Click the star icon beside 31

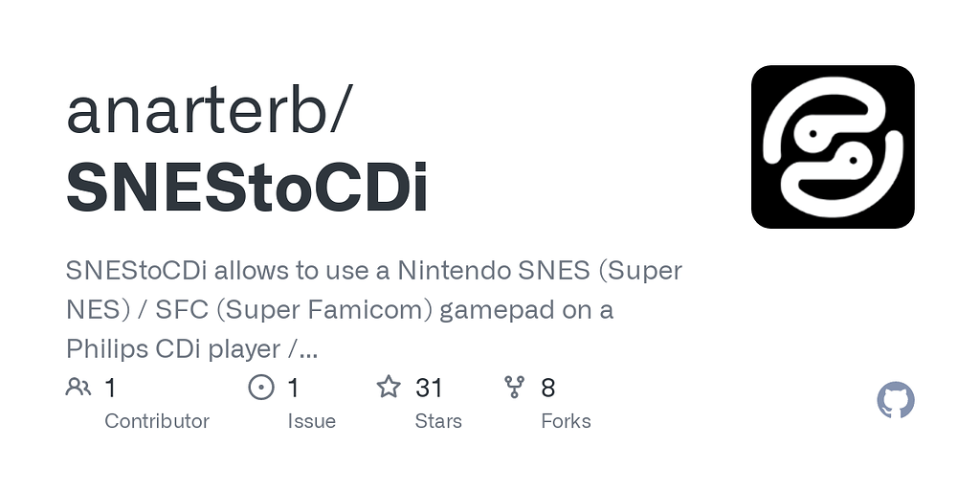coord(389,388)
